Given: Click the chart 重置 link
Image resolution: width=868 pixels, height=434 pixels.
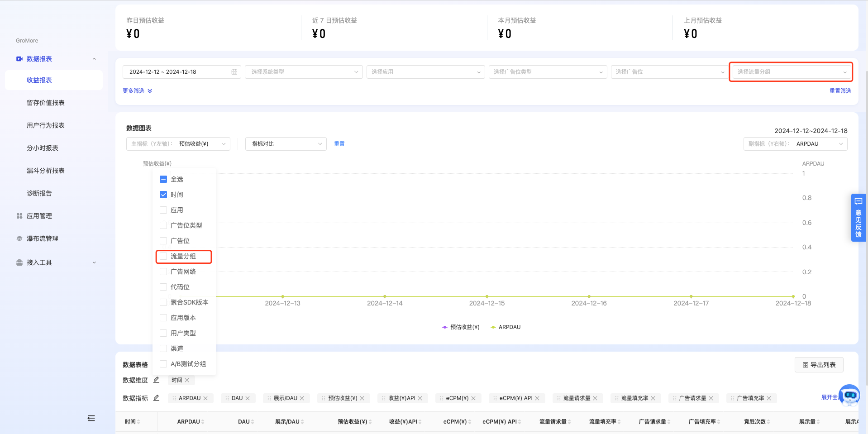Looking at the screenshot, I should (339, 144).
